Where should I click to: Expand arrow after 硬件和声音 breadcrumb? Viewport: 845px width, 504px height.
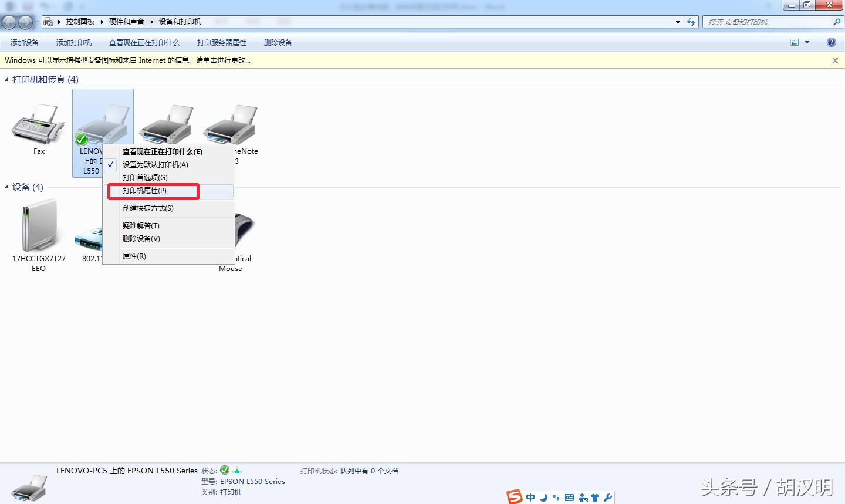tap(151, 22)
